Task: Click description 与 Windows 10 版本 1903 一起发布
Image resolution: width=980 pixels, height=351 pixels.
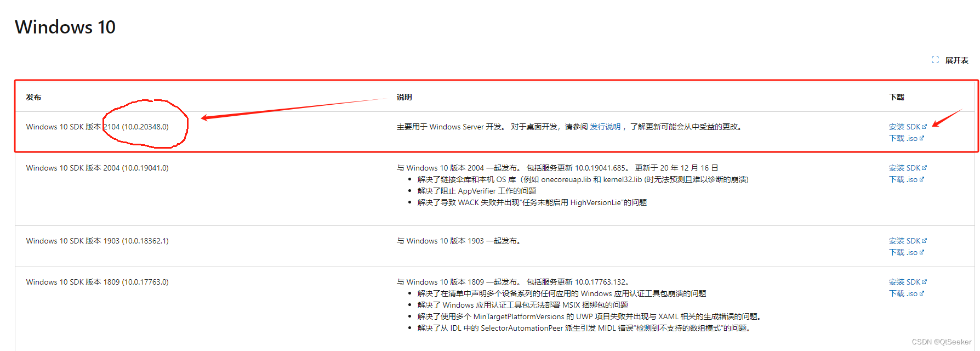Action: tap(459, 241)
